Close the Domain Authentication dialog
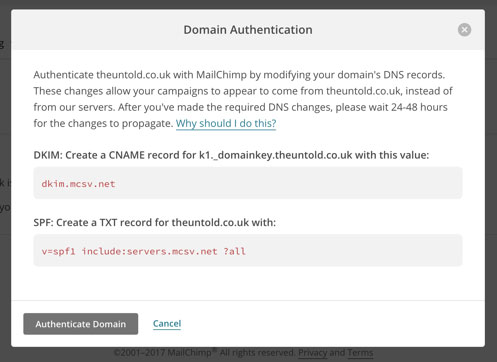This screenshot has height=362, width=497. [464, 30]
